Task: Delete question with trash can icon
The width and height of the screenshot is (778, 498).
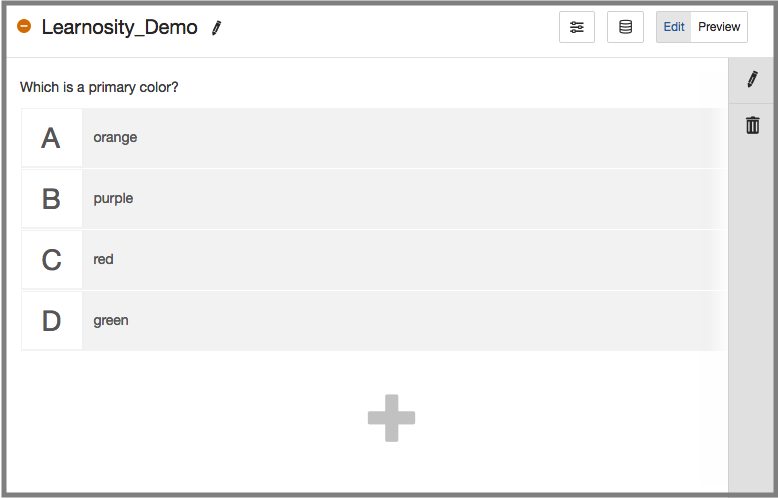Action: 753,125
